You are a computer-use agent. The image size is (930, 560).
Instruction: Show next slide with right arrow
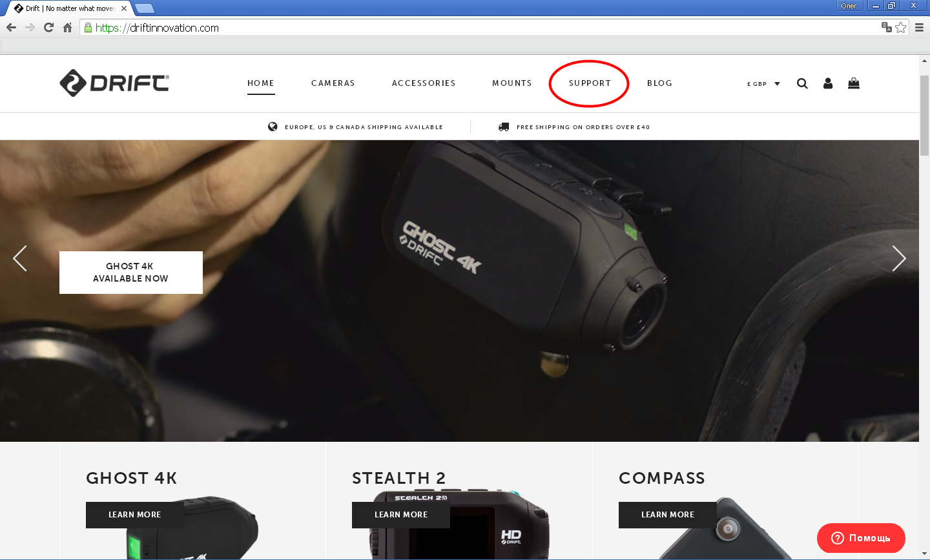[x=899, y=258]
